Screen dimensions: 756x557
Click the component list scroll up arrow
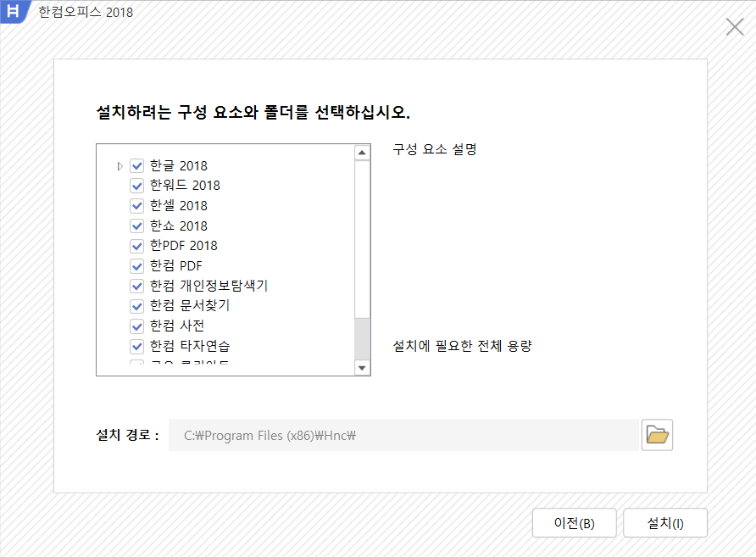[x=362, y=153]
